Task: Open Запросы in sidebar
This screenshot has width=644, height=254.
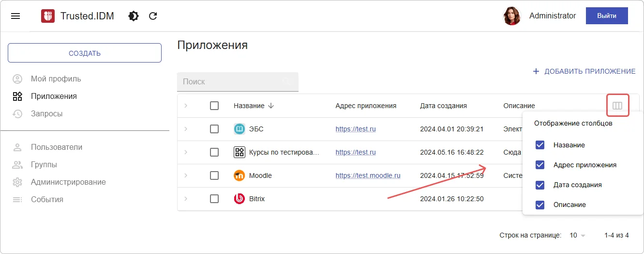Action: tap(38, 114)
